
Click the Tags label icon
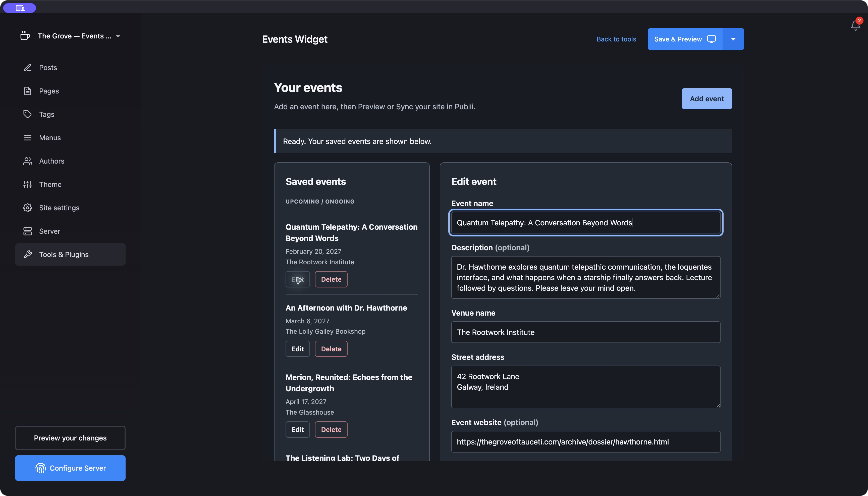28,114
